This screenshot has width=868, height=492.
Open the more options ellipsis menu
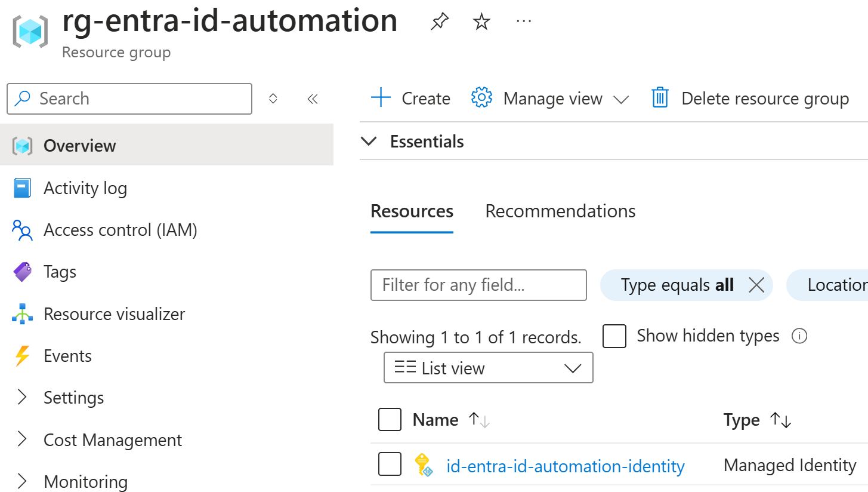point(523,21)
